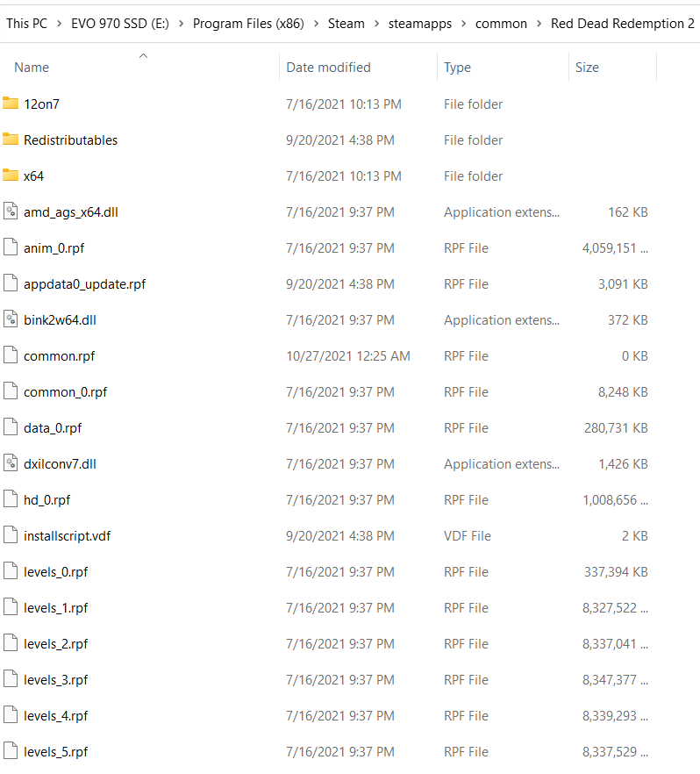The height and width of the screenshot is (774, 700).
Task: Expand chevron after common in breadcrumb
Action: point(539,24)
